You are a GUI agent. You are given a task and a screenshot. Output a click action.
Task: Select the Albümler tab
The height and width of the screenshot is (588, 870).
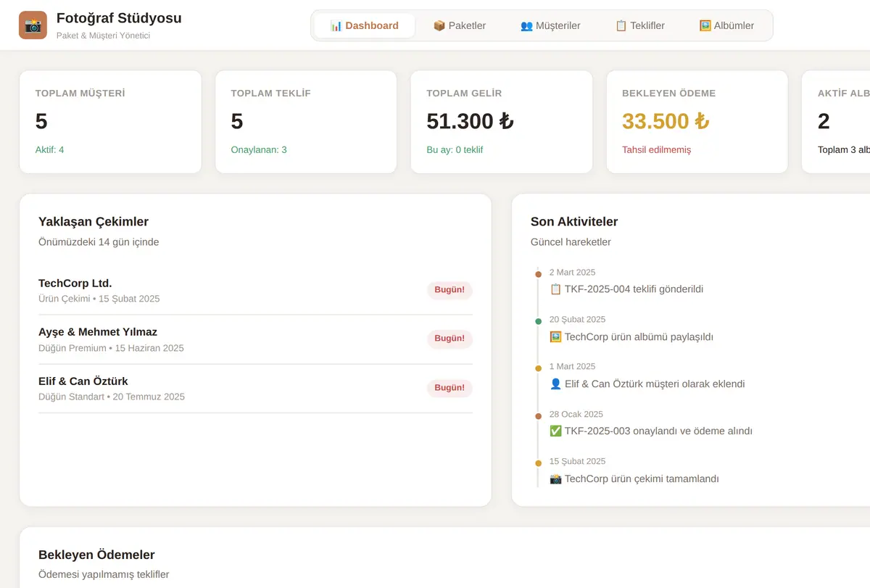tap(726, 25)
